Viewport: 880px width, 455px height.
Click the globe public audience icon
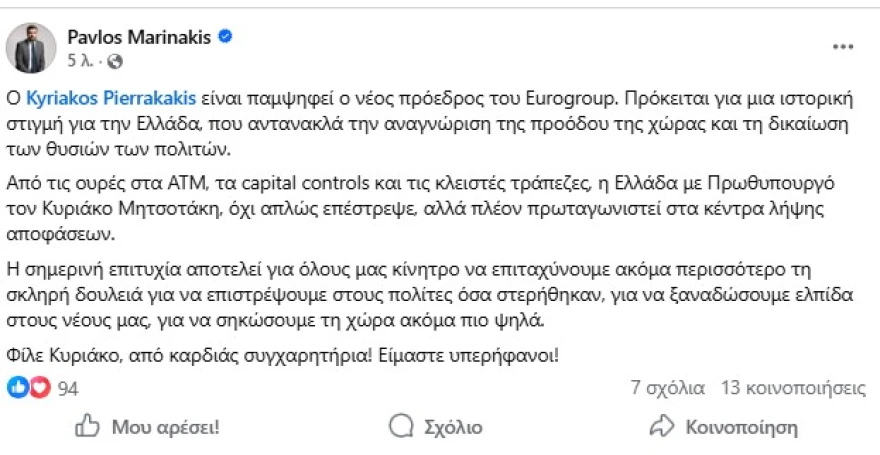(x=115, y=61)
